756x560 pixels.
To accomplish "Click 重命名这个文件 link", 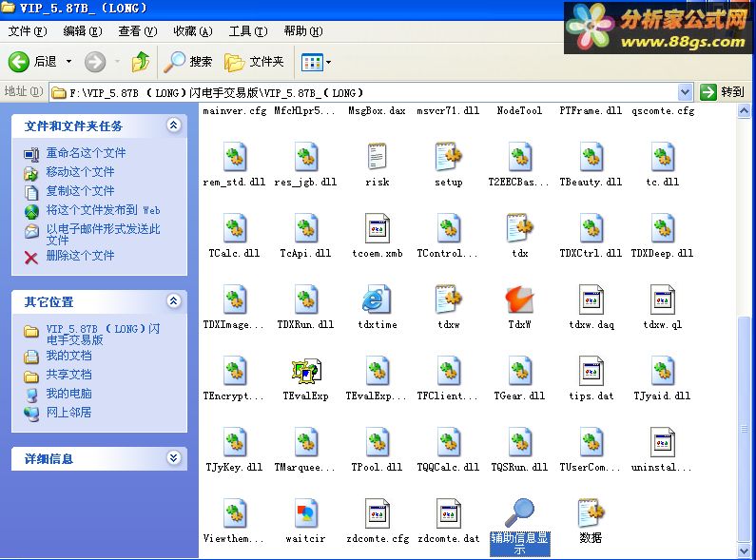I will click(86, 153).
